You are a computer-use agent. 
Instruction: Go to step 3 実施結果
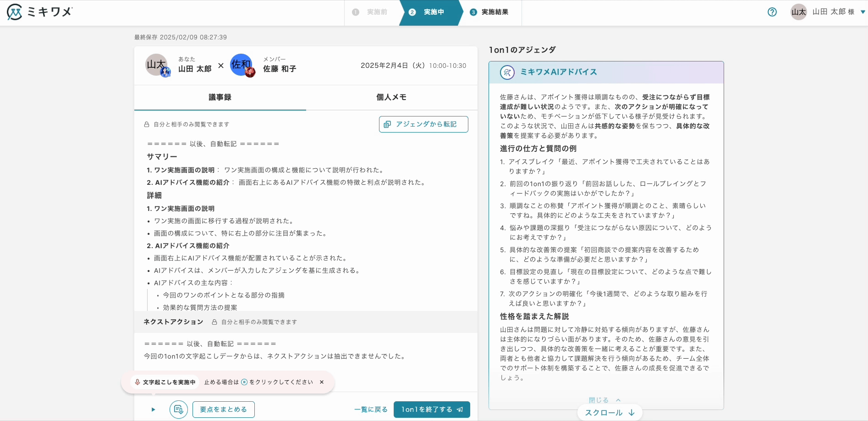pyautogui.click(x=489, y=12)
